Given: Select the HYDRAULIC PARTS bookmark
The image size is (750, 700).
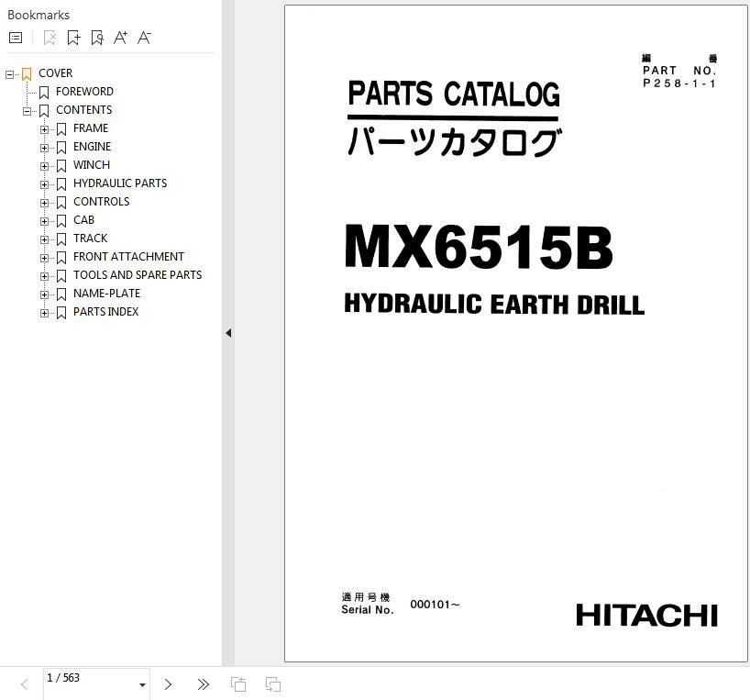Looking at the screenshot, I should point(120,183).
